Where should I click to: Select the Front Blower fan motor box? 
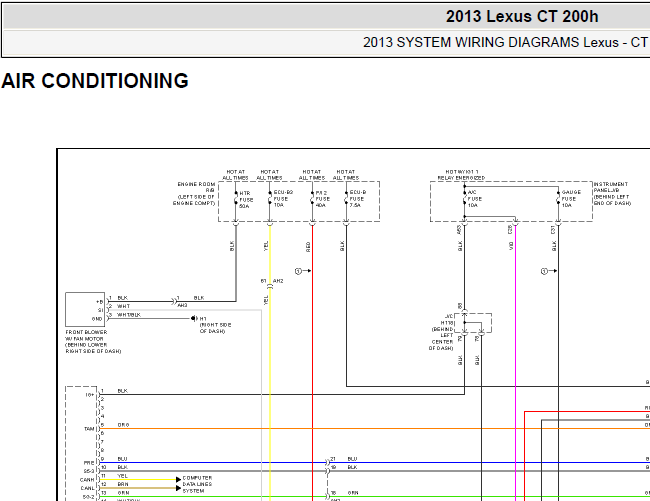[85, 310]
